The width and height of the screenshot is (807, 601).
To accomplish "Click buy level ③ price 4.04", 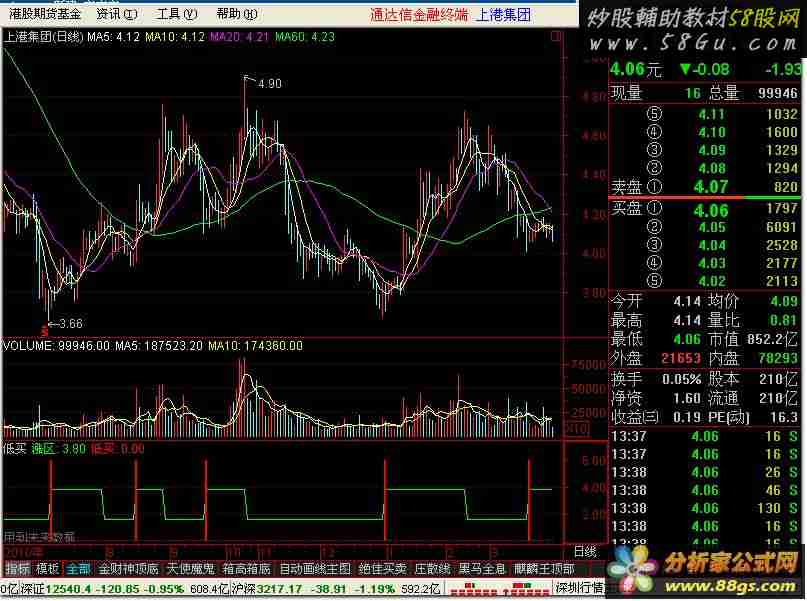I will (712, 245).
